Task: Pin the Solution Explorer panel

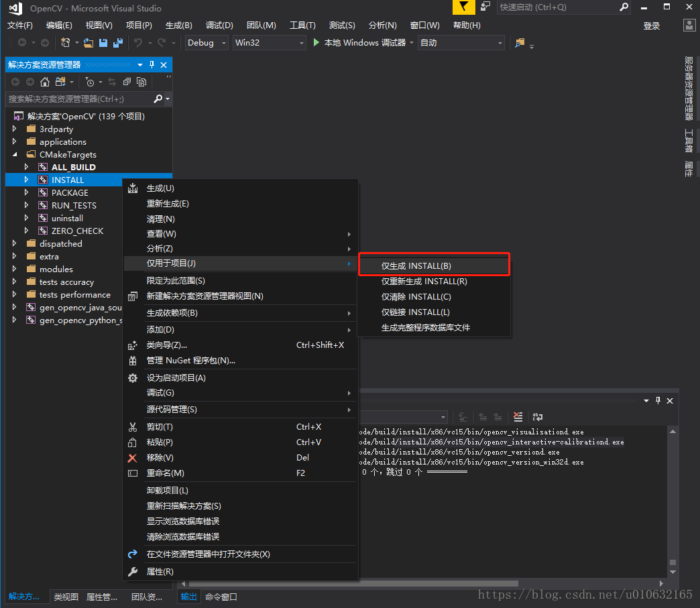Action: [152, 65]
